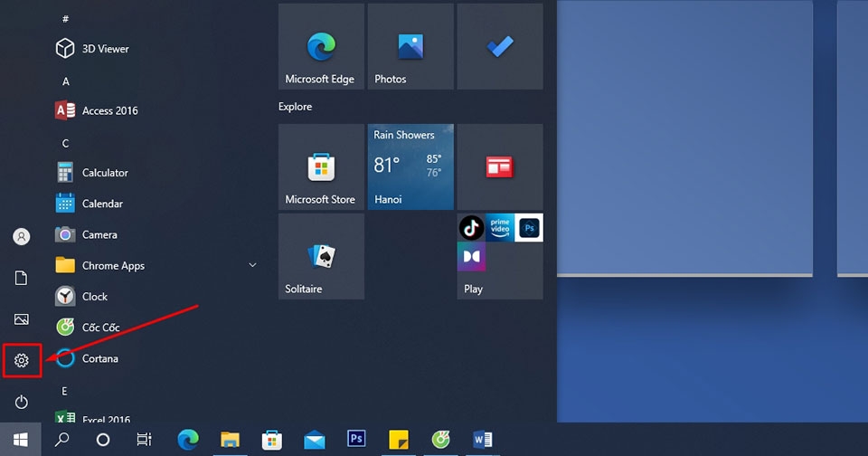
Task: Open Calculator app
Action: tap(92, 173)
